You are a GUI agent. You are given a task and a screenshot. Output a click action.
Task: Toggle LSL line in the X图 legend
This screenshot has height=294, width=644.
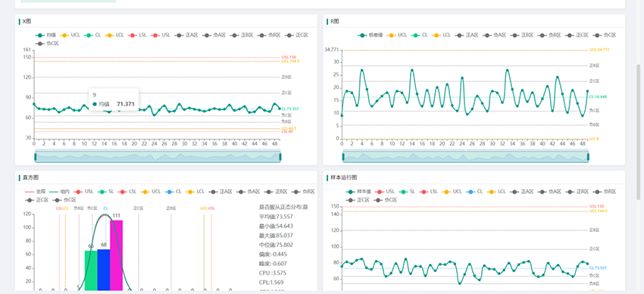click(138, 36)
